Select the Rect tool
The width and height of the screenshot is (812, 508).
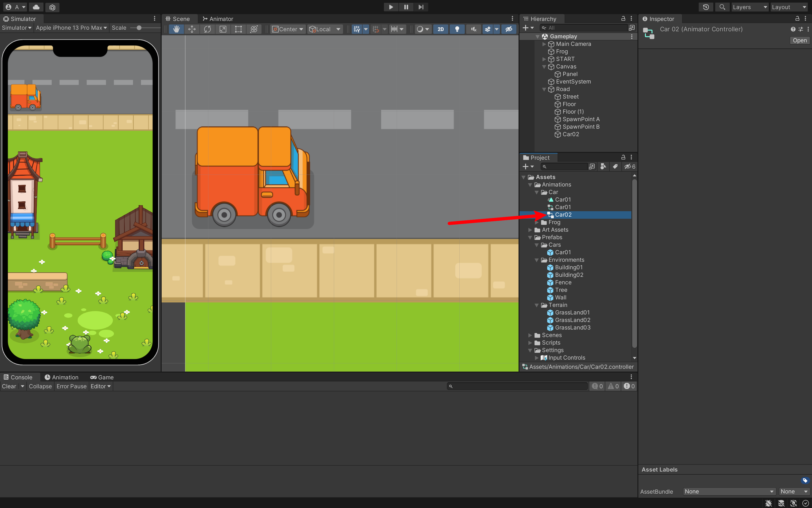pos(238,29)
